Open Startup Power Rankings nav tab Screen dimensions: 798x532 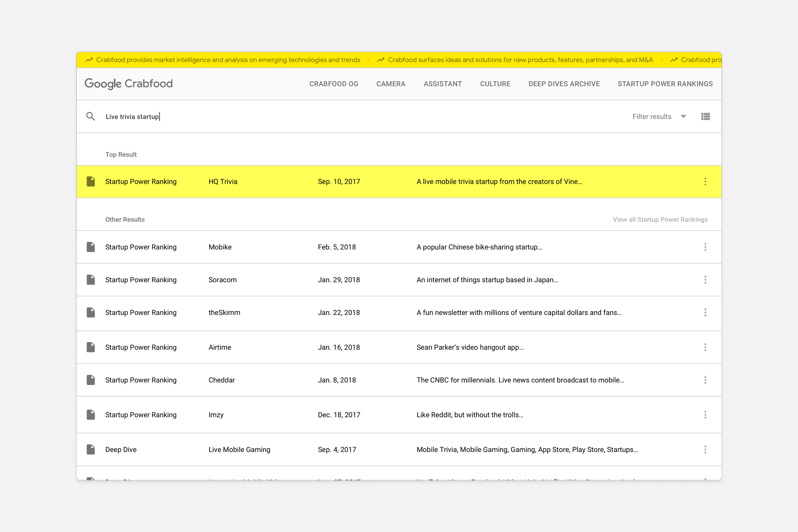[665, 84]
